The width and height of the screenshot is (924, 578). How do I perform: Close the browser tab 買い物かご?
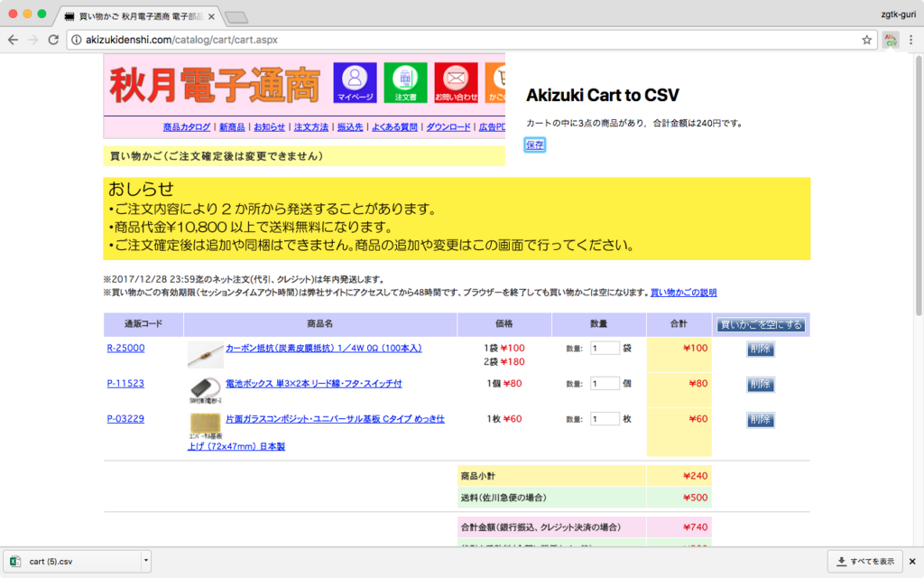211,16
